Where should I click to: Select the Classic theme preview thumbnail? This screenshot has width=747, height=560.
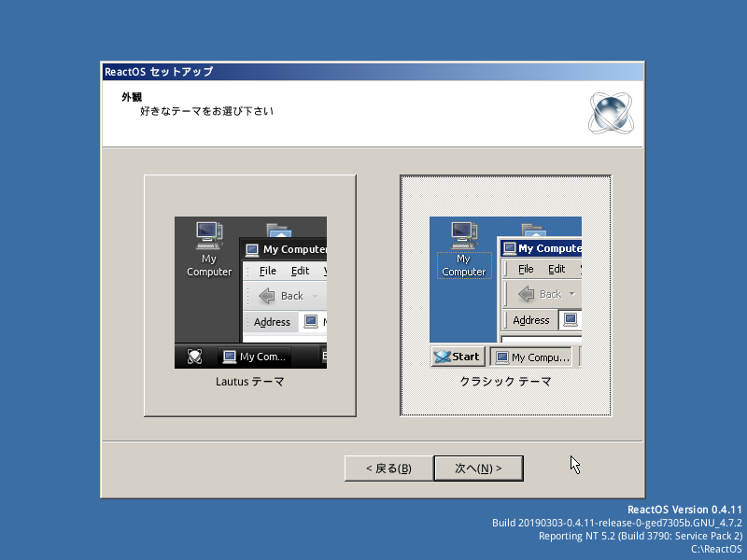505,292
